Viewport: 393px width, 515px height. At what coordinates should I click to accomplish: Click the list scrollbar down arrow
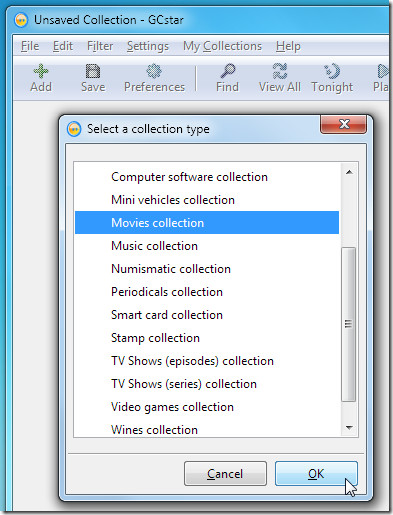pos(349,427)
